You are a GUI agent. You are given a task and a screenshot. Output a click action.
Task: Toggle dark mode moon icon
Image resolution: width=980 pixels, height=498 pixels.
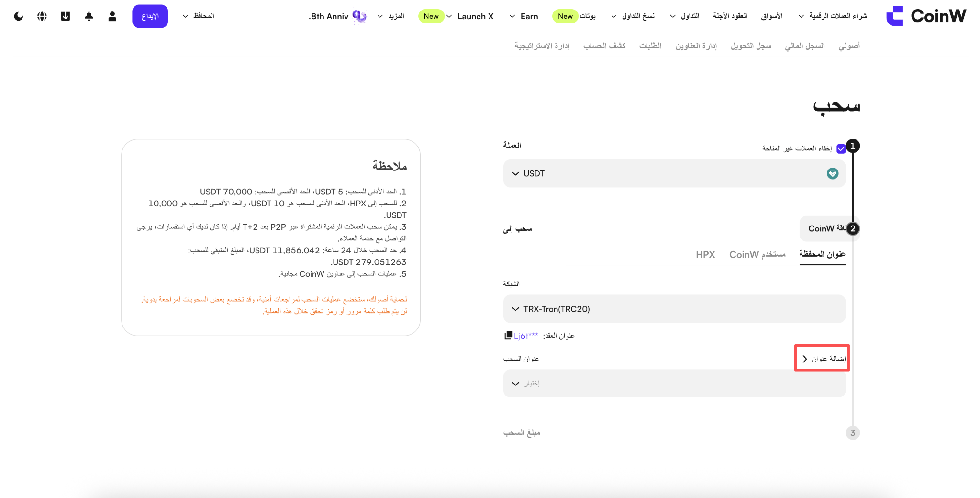coord(19,16)
